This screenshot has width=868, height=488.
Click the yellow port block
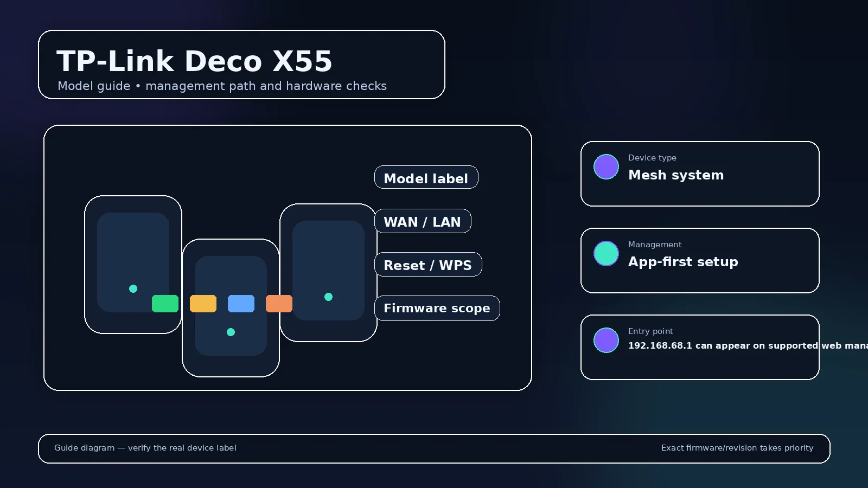click(203, 304)
